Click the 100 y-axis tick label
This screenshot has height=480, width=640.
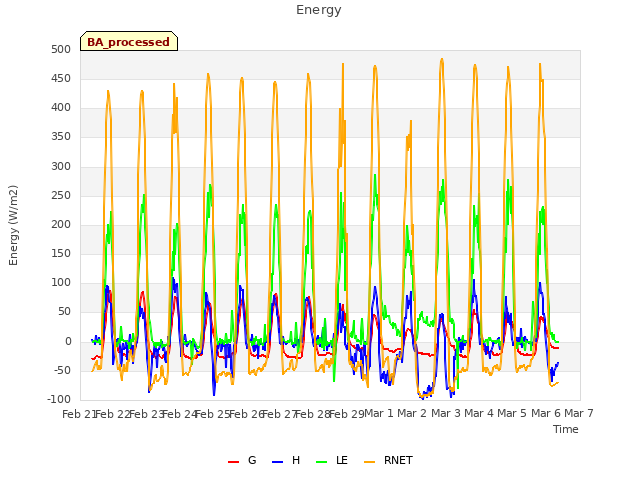[61, 283]
